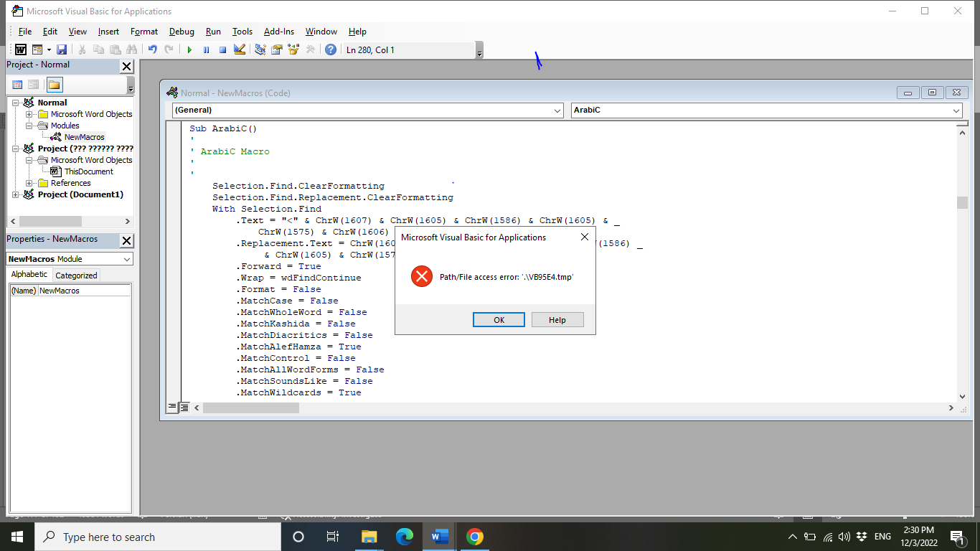Switch to Procedure View at code window bottom

172,407
